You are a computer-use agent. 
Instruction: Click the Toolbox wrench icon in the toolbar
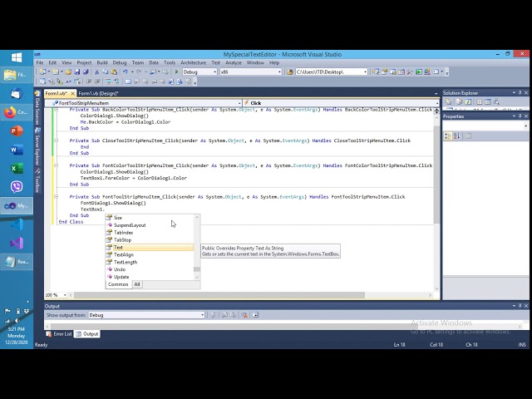410,72
